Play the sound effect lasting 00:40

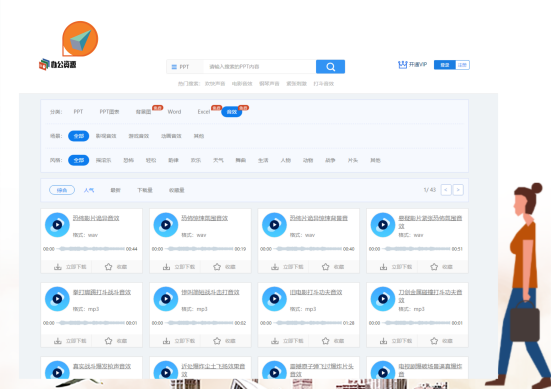(274, 225)
